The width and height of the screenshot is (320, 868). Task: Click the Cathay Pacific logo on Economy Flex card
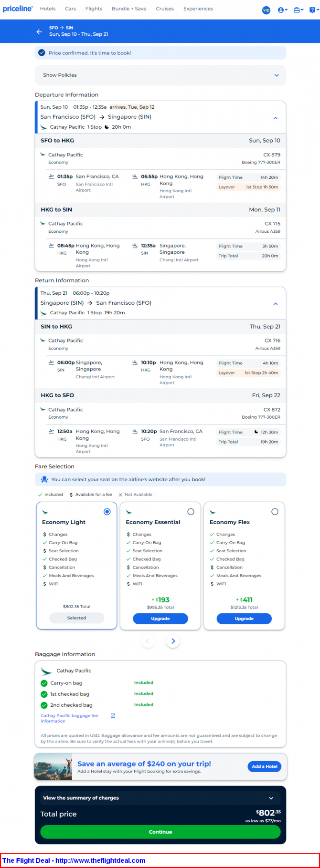coord(213,512)
